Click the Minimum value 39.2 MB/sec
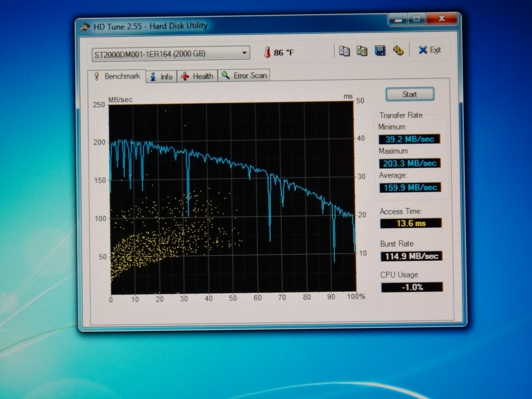The height and width of the screenshot is (399, 532). point(410,139)
